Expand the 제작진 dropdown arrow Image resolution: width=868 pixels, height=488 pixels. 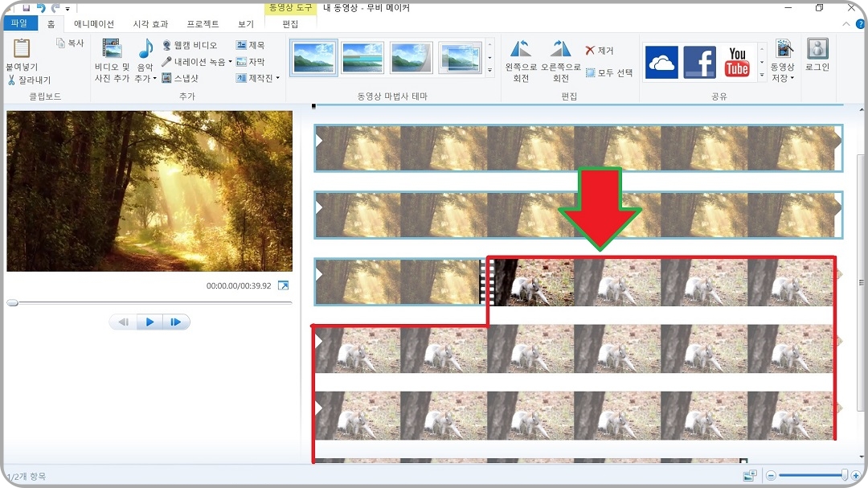coord(278,78)
